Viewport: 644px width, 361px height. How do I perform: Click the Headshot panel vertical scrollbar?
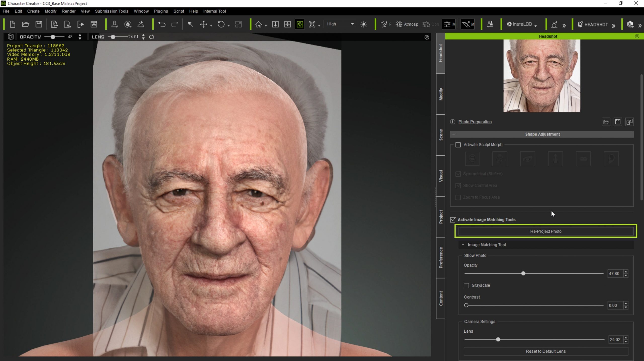641,137
